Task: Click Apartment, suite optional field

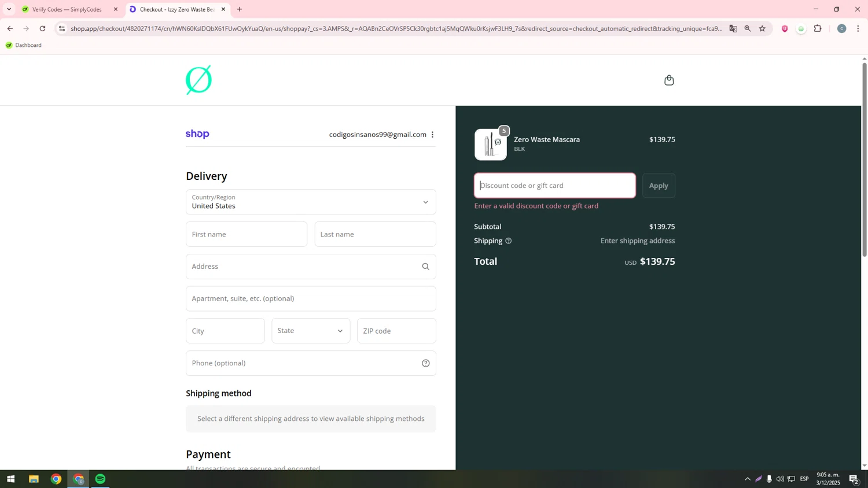Action: coord(311,298)
